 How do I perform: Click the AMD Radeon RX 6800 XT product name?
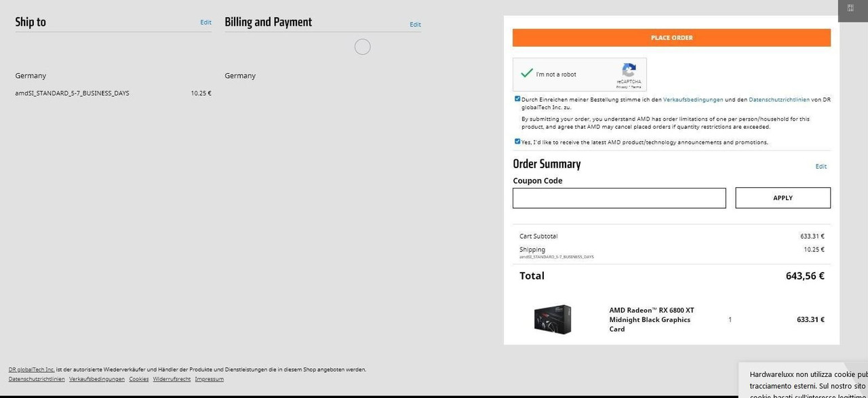click(x=652, y=319)
